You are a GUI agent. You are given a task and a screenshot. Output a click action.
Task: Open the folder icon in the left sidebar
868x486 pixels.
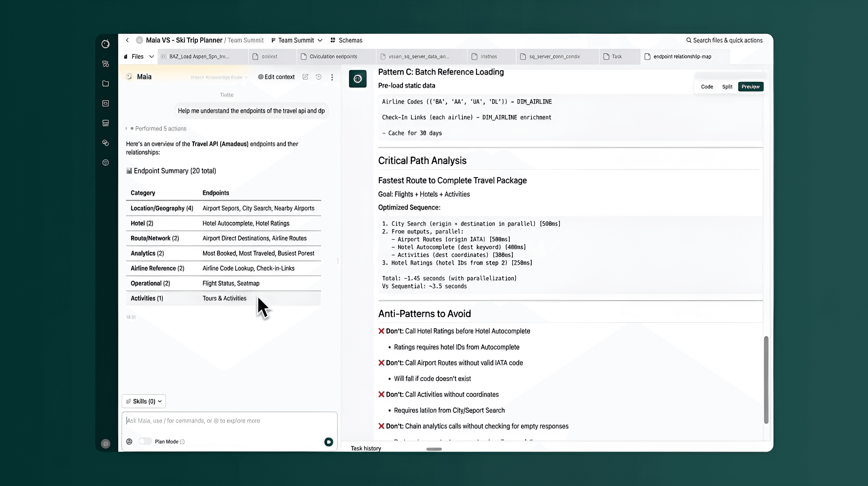click(105, 83)
